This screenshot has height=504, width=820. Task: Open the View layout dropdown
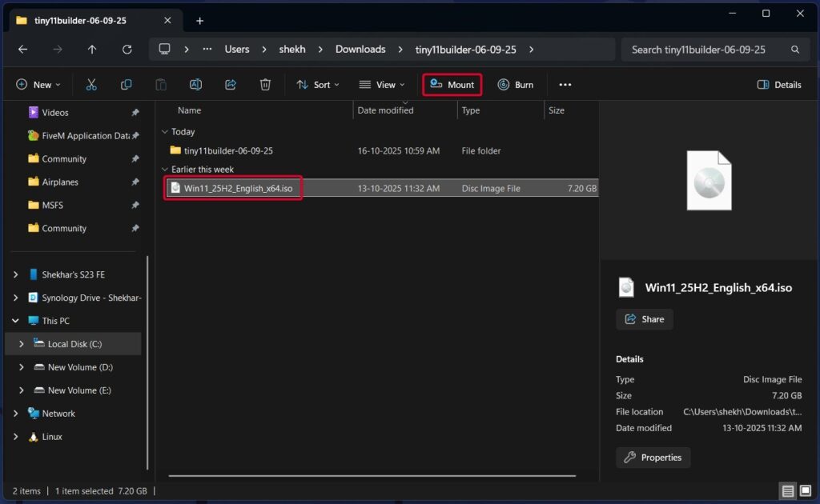point(382,84)
